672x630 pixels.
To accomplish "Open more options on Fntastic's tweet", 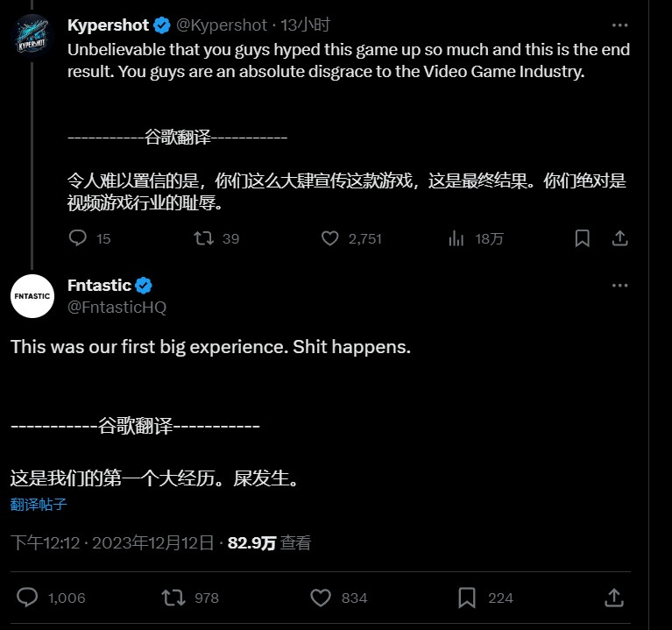I will (x=619, y=286).
